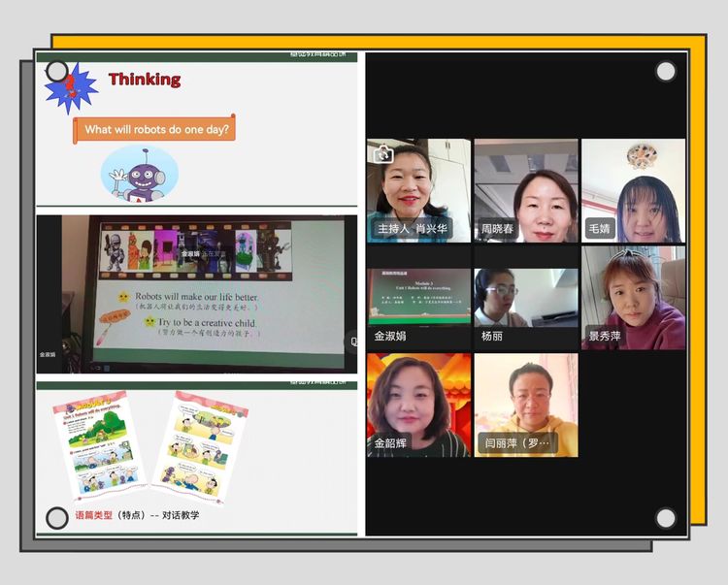Select the red "Thinking" heading
The width and height of the screenshot is (728, 585).
click(145, 80)
